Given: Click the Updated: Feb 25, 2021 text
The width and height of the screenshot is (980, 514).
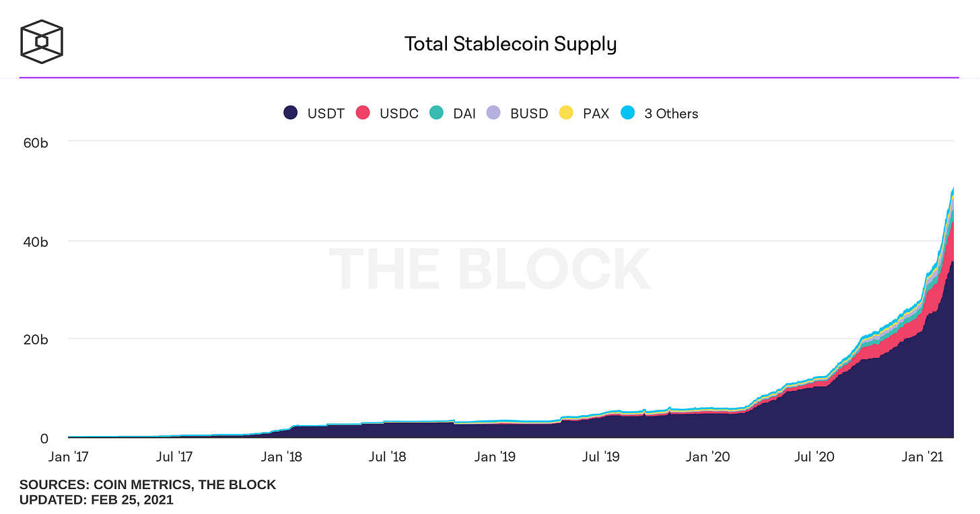Looking at the screenshot, I should tap(96, 500).
